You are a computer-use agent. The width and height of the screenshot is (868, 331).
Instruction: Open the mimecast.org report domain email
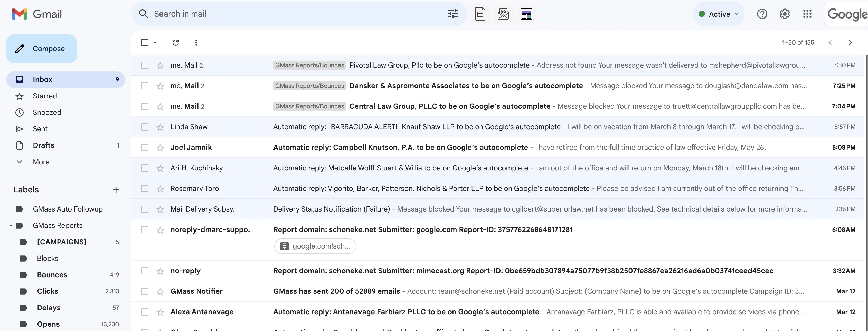pos(498,271)
